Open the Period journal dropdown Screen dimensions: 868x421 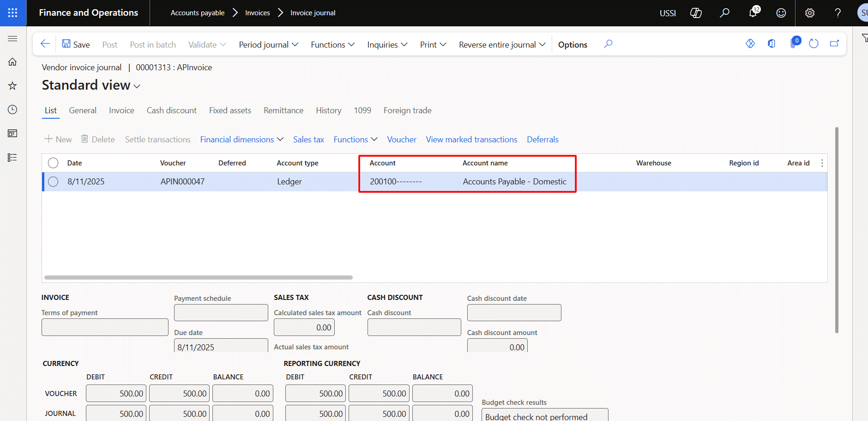coord(268,44)
